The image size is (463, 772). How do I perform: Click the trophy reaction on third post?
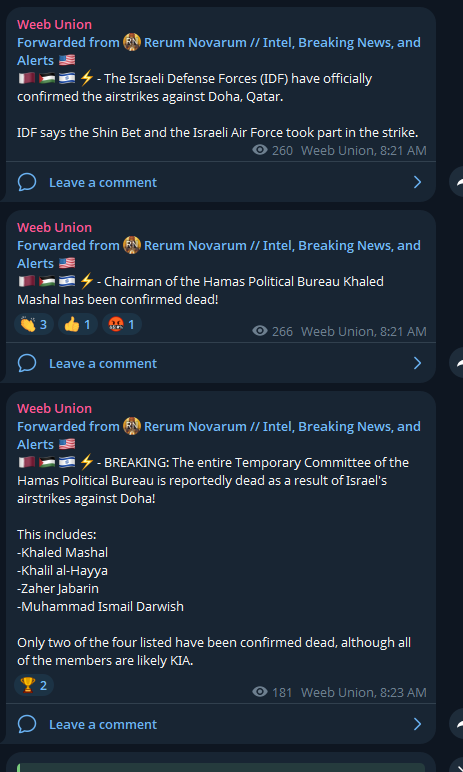(33, 685)
